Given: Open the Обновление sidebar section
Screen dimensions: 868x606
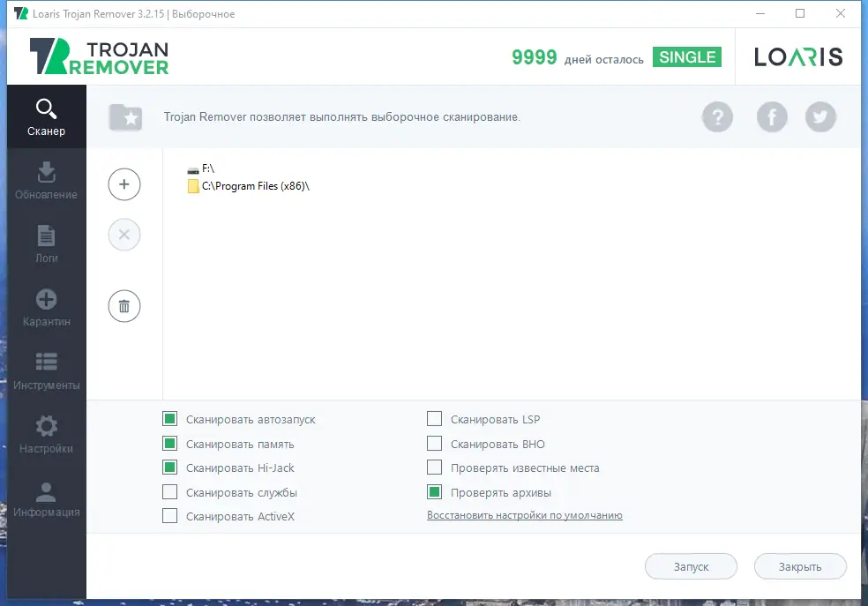Looking at the screenshot, I should [47, 181].
